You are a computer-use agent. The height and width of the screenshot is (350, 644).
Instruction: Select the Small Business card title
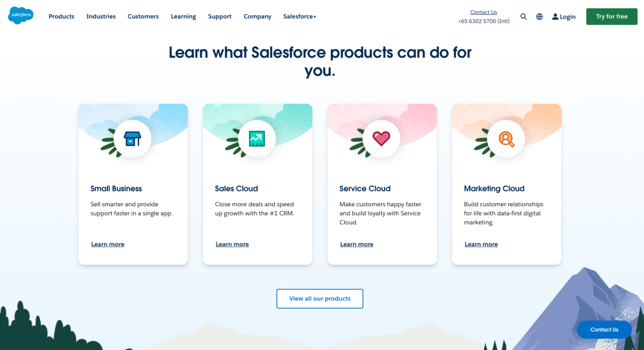116,188
